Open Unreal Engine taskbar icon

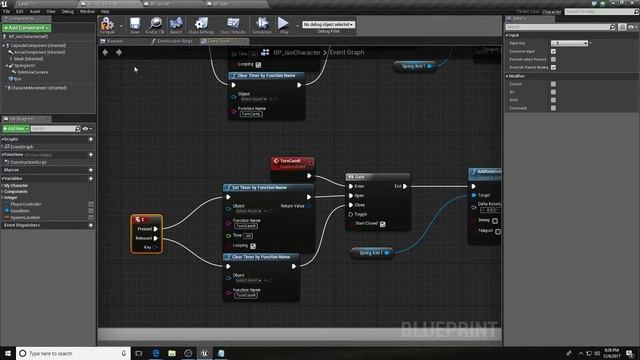click(x=204, y=353)
